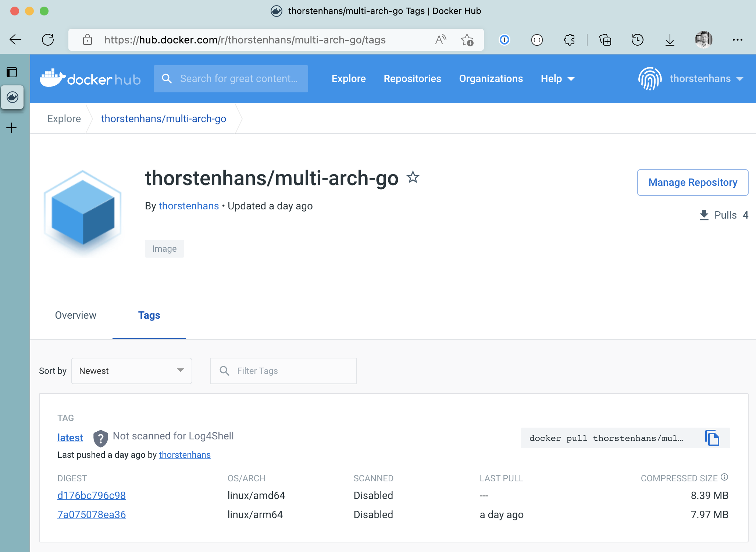Open browser downloads arrow icon
The height and width of the screenshot is (552, 756).
670,40
